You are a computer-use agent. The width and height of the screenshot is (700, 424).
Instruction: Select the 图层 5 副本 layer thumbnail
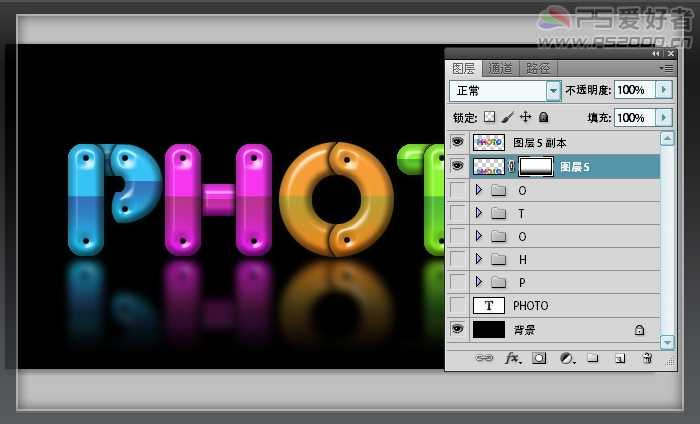489,142
